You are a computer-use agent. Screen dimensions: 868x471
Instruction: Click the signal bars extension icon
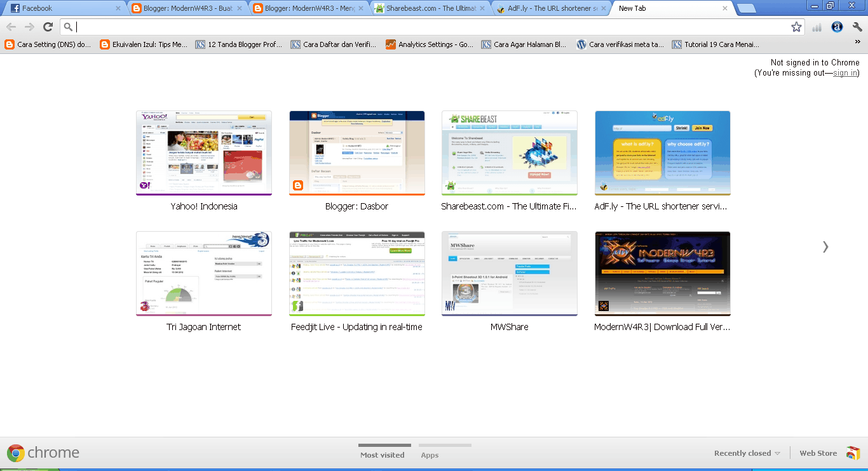coord(817,27)
